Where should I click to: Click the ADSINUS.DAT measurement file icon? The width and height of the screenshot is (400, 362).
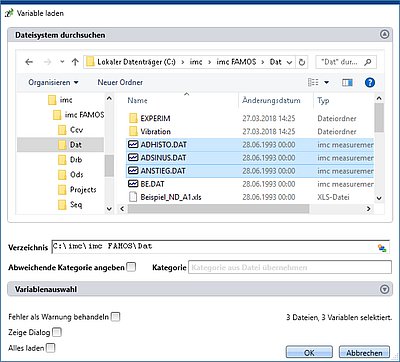tap(133, 158)
